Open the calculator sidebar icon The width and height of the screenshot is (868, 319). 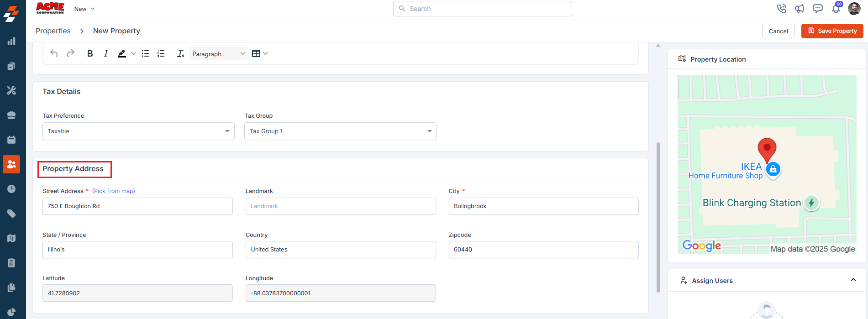[11, 263]
